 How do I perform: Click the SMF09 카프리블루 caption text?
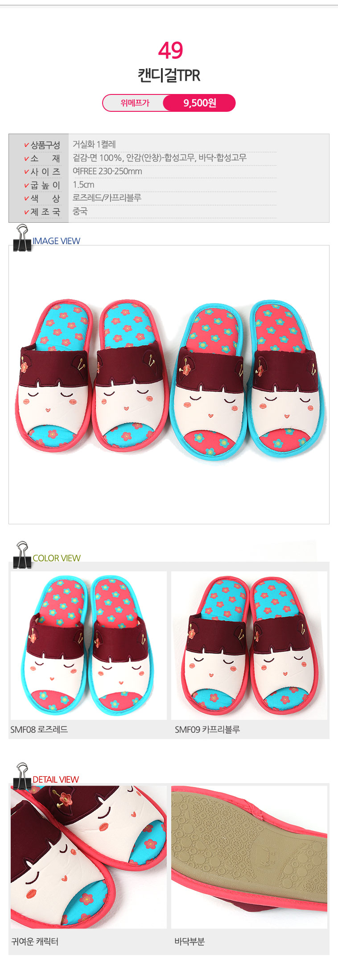207,730
